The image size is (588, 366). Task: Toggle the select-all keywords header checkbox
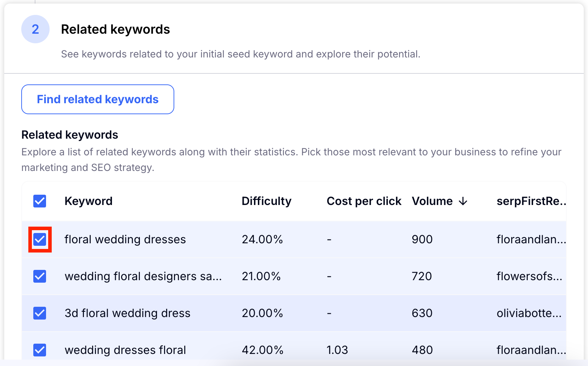click(x=40, y=201)
